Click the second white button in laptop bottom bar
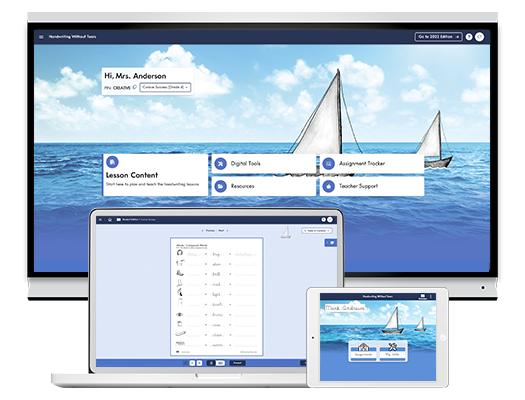Screen dimensions: 525x400 (x=199, y=363)
